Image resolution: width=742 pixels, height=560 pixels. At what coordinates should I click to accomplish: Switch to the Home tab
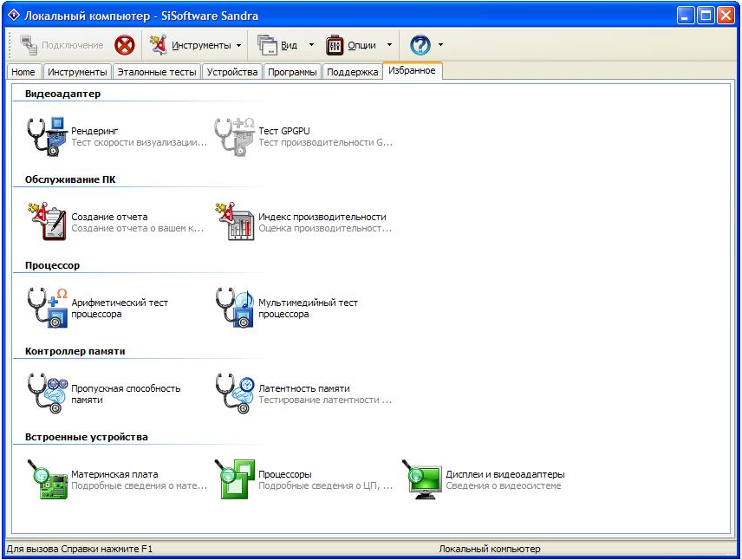click(x=23, y=72)
